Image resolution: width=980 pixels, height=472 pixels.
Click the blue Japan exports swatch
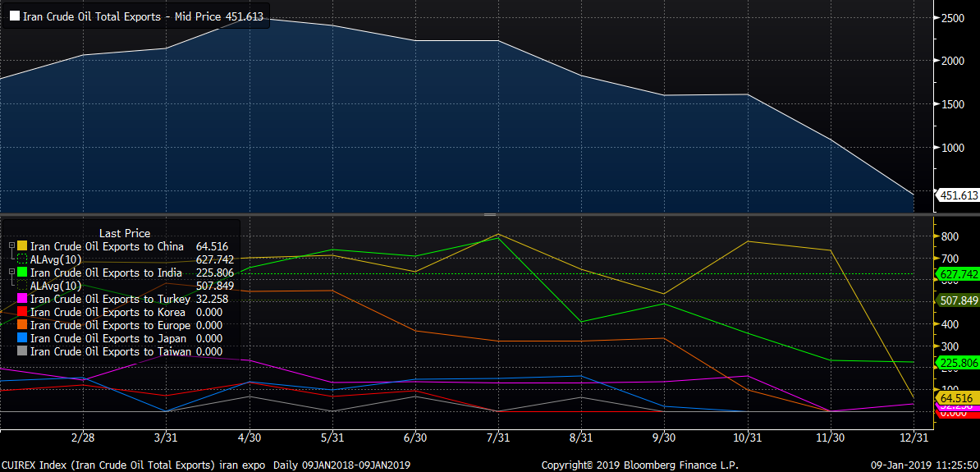tap(22, 338)
